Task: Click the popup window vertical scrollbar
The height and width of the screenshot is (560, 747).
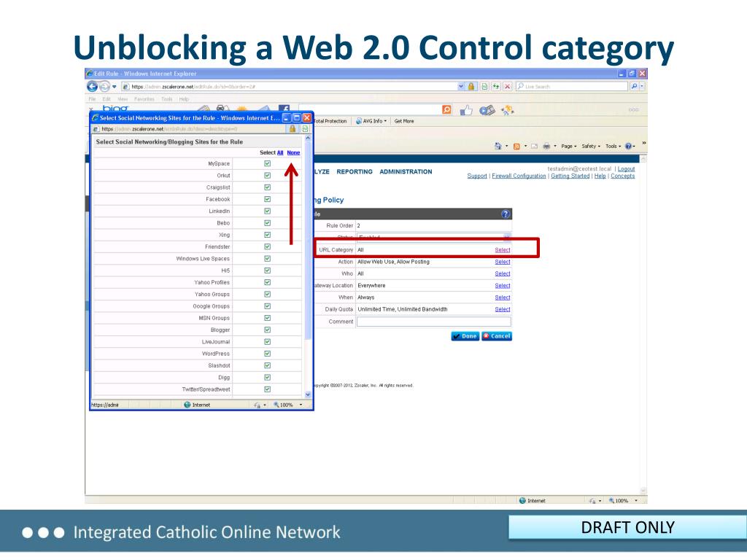Action: coord(308,266)
